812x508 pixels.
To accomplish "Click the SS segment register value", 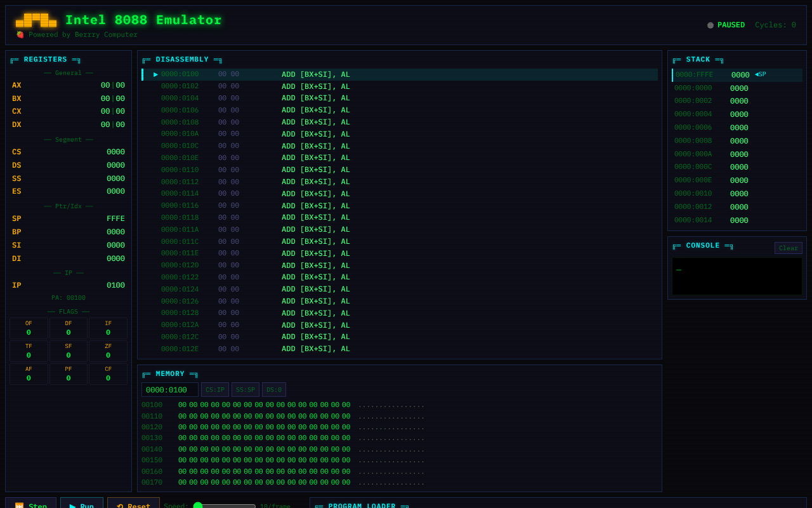I will click(115, 178).
